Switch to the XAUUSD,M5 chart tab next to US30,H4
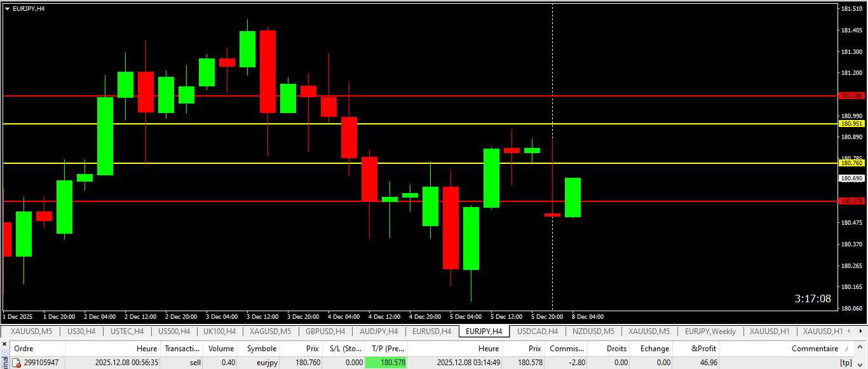This screenshot has width=868, height=369. (x=31, y=332)
